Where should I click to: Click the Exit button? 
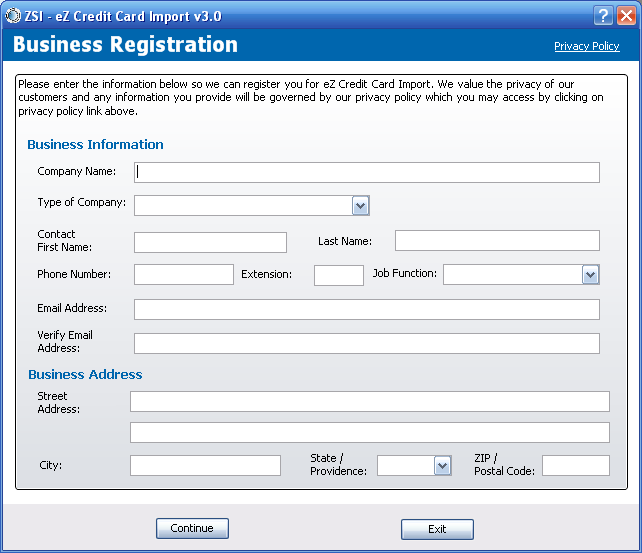pos(437,529)
